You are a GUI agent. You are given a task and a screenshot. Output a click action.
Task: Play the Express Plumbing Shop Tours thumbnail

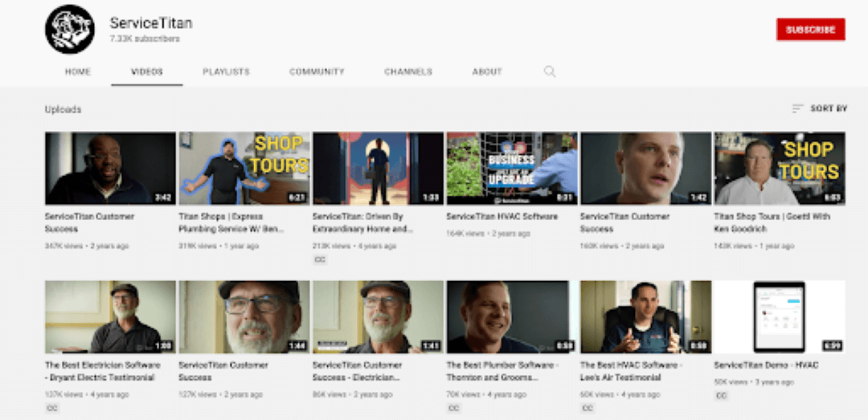(244, 168)
